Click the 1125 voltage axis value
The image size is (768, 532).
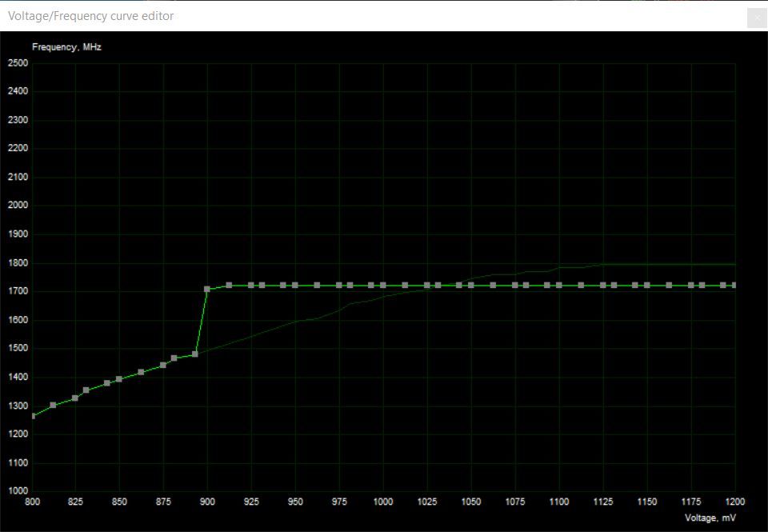pos(603,502)
